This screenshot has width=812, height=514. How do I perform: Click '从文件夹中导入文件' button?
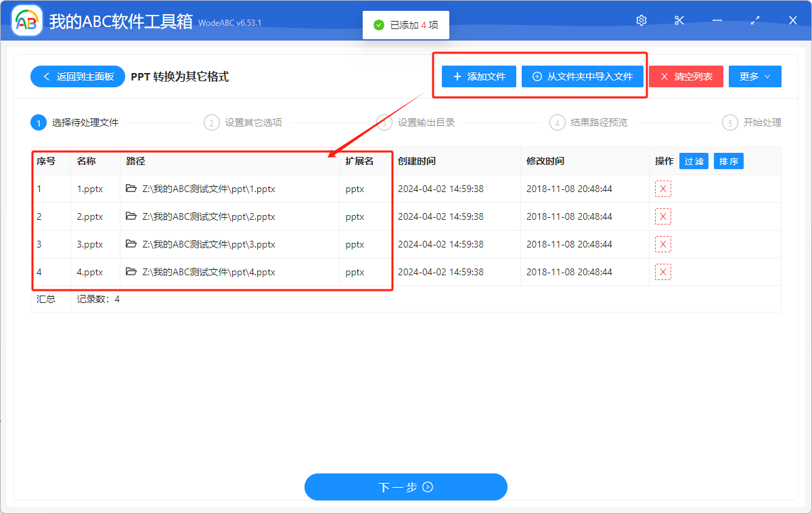coord(583,76)
